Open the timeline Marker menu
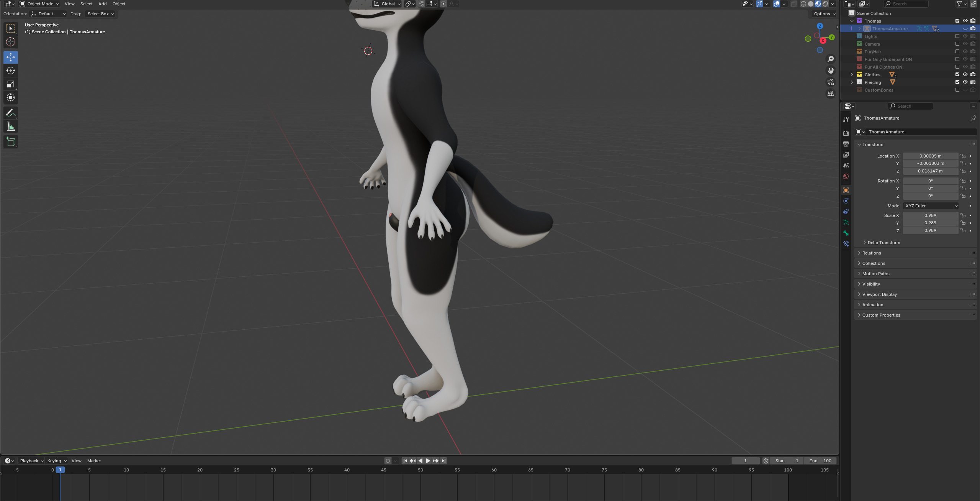Image resolution: width=980 pixels, height=501 pixels. point(94,461)
